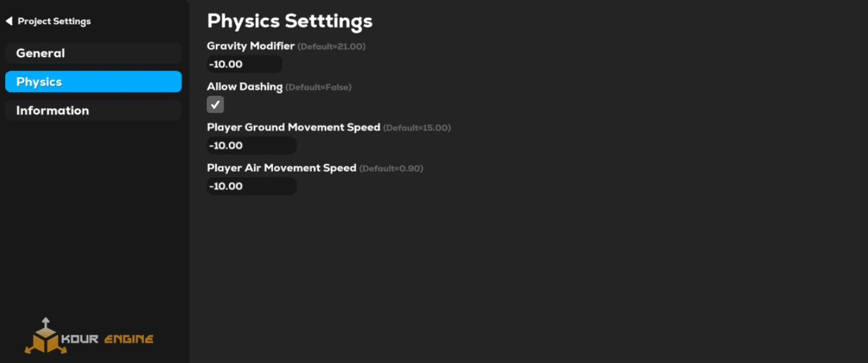Click the back arrow beside Project Settings

pyautogui.click(x=9, y=21)
